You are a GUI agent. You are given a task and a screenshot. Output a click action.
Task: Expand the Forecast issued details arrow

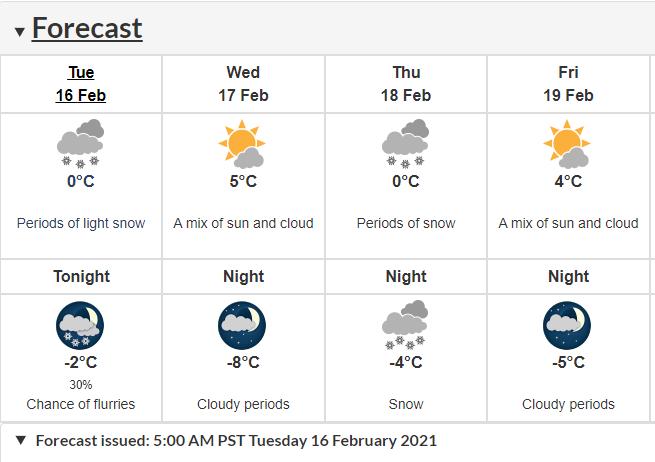point(21,440)
